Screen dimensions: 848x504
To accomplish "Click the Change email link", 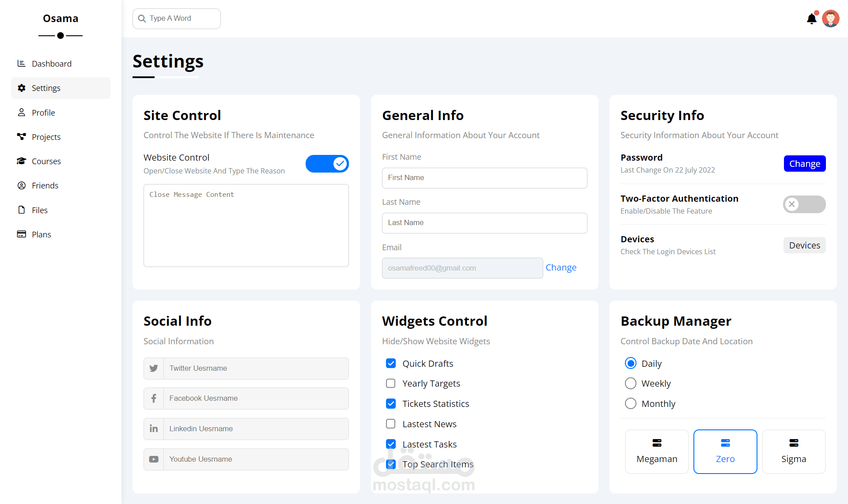I will tap(560, 267).
